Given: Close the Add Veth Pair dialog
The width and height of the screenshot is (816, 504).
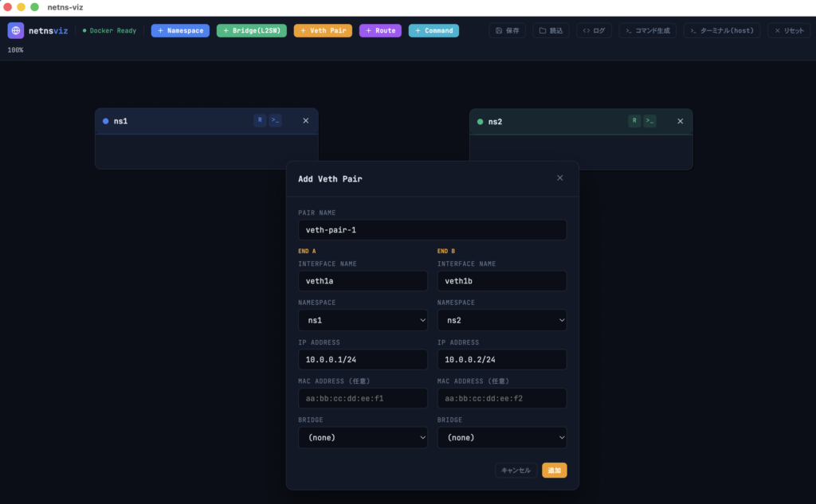Looking at the screenshot, I should tap(560, 178).
